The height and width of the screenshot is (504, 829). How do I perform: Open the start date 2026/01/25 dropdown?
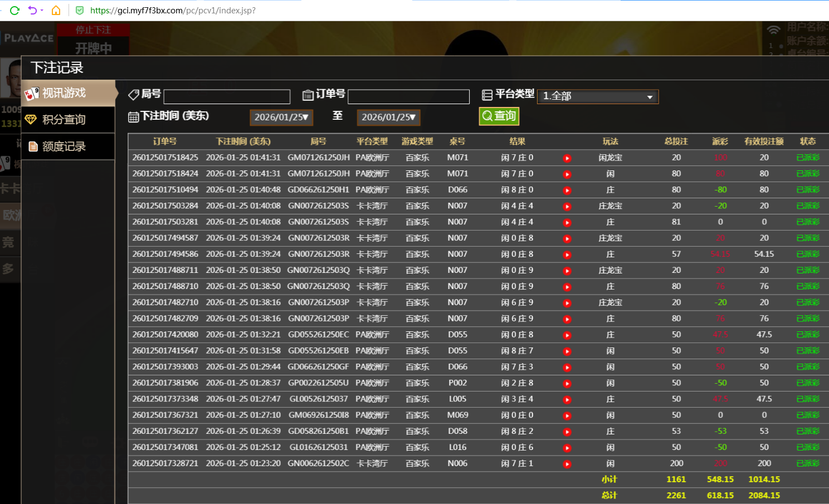click(x=281, y=117)
